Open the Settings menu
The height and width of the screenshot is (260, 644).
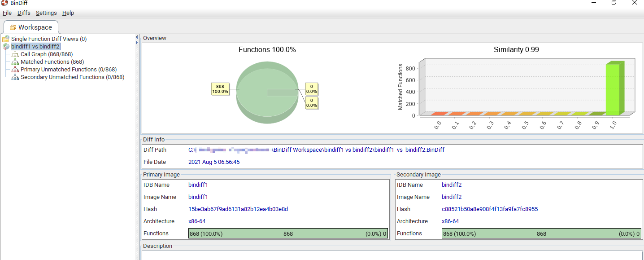pos(46,13)
